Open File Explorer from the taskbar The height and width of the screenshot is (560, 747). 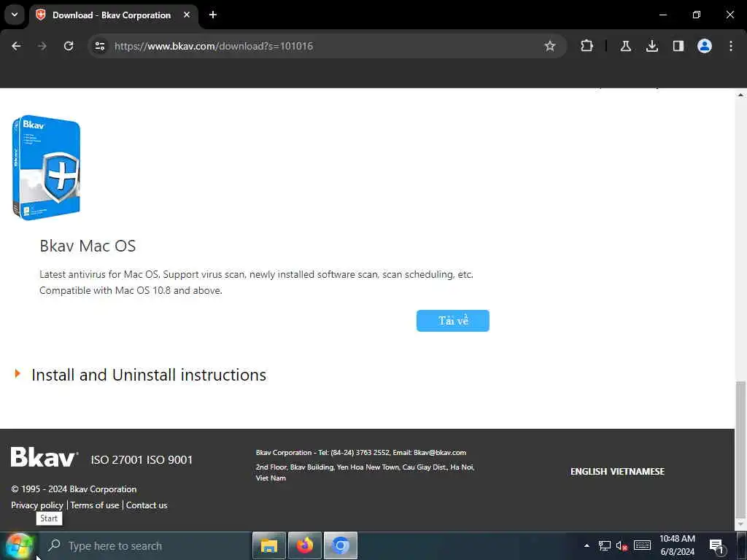268,545
